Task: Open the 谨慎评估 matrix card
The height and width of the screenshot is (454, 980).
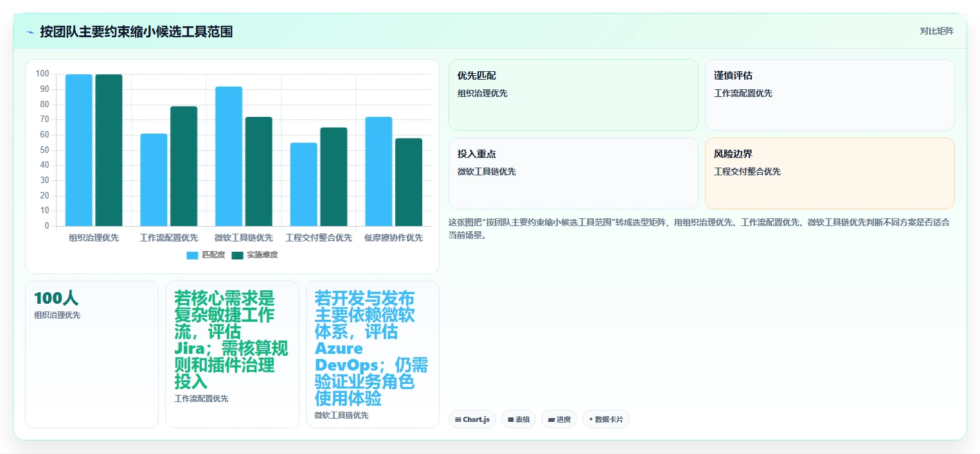Action: click(x=830, y=95)
